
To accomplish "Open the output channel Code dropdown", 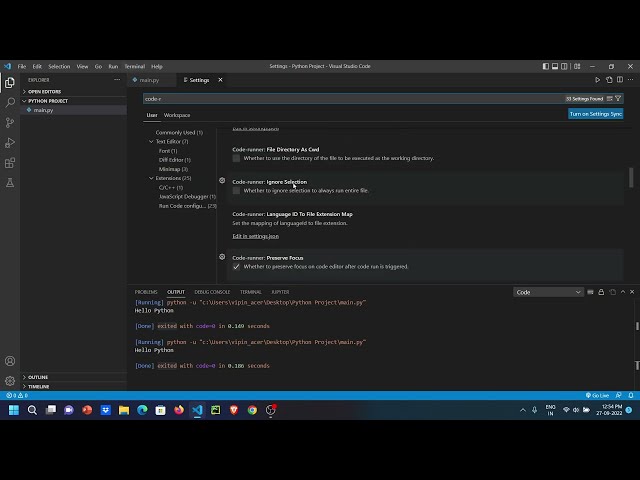I will click(x=548, y=292).
